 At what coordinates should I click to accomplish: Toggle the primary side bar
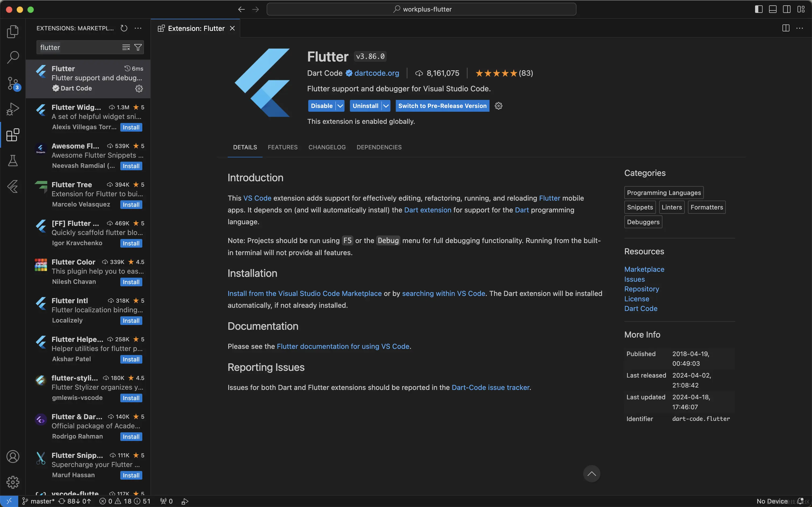759,9
